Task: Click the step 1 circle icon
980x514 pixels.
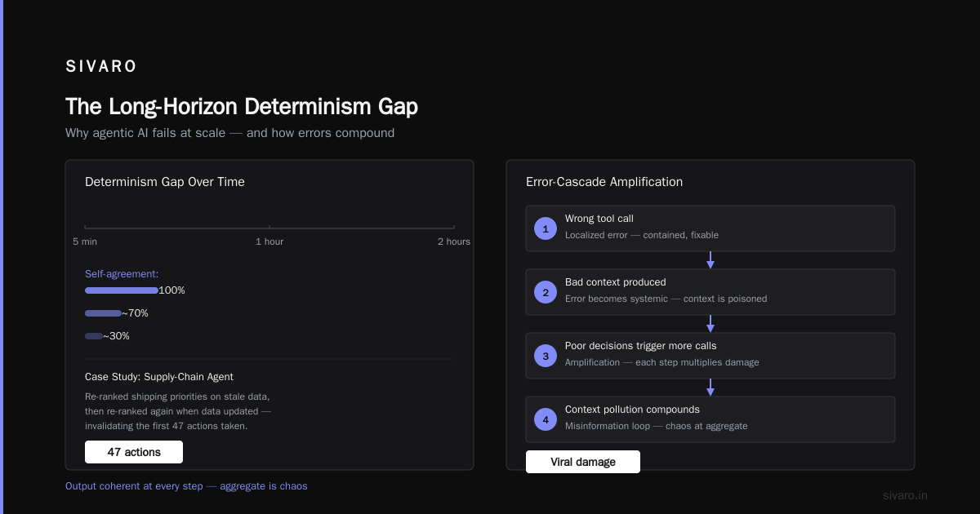Action: tap(546, 228)
